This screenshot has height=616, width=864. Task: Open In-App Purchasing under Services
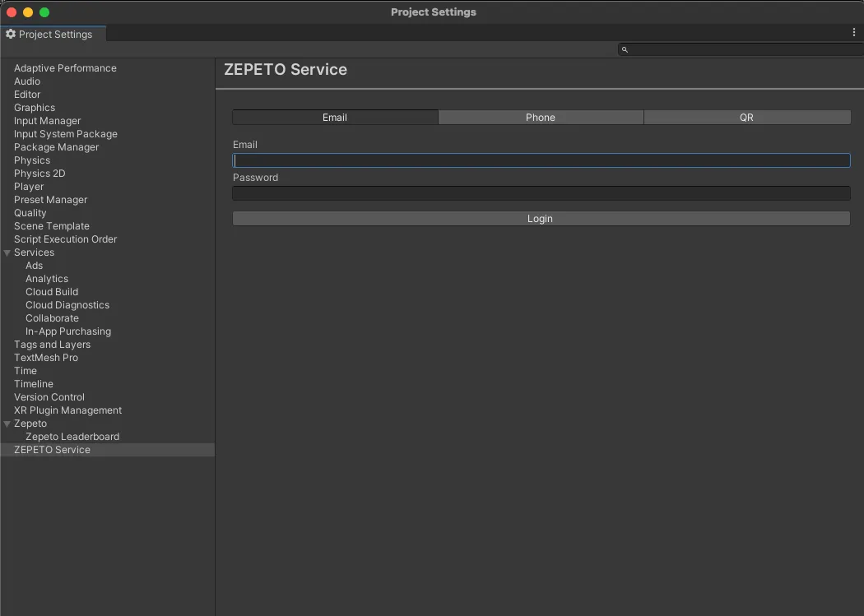[x=68, y=331]
